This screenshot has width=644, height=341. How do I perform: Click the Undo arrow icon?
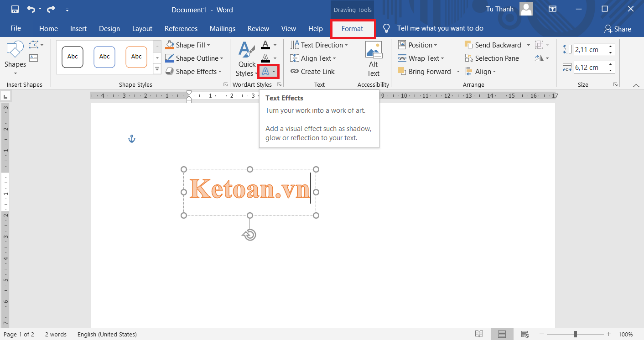(x=31, y=9)
